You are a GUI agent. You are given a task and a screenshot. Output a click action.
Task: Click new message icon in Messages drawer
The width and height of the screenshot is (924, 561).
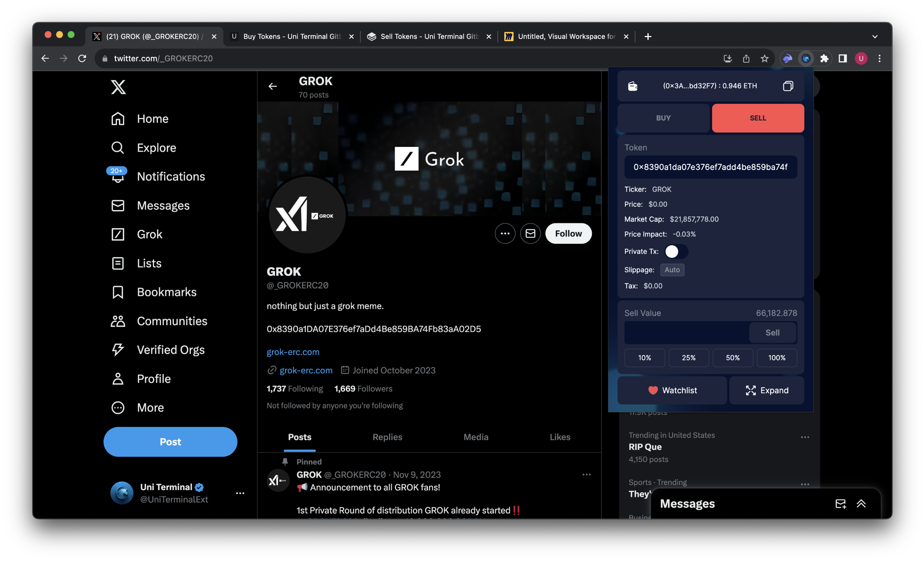coord(840,504)
